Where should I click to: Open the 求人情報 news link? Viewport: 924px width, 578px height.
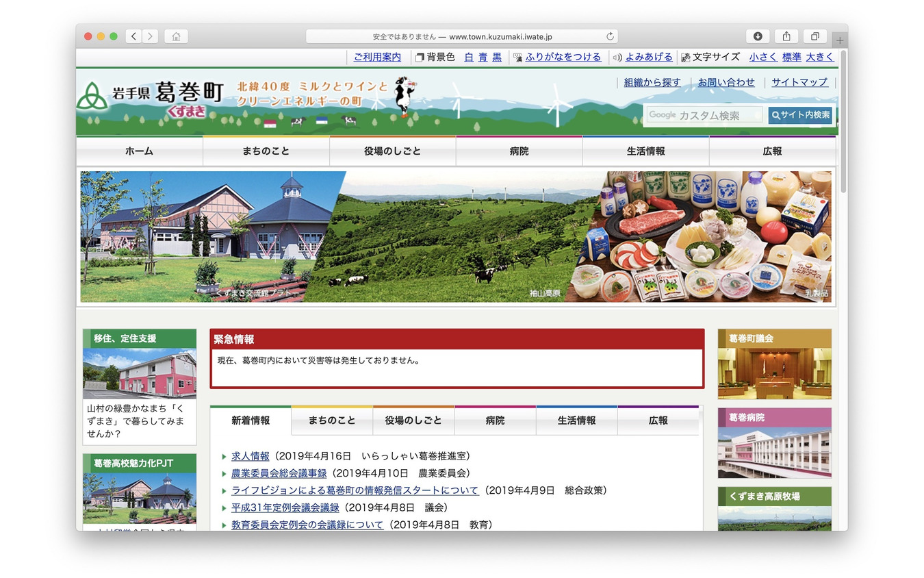[x=249, y=455]
